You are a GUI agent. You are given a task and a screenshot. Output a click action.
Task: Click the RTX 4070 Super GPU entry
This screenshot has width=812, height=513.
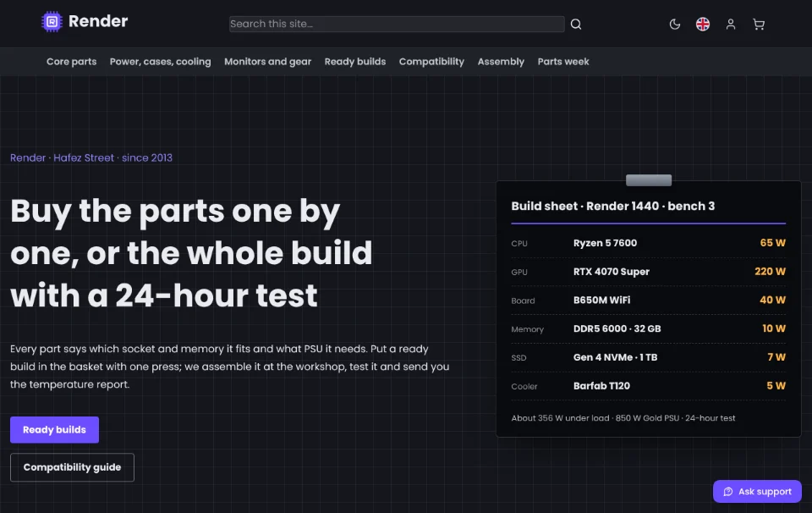coord(611,272)
